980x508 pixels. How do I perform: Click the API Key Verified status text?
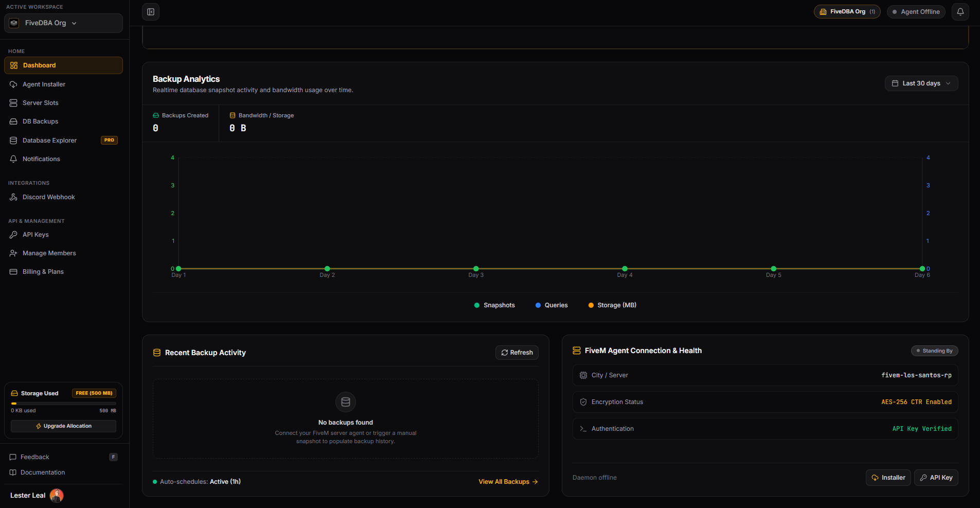(922, 429)
